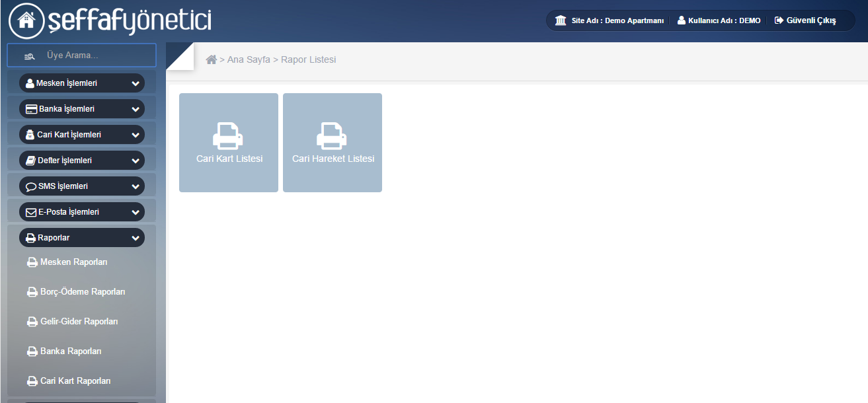Expand Defter İşlemleri with its chevron
The width and height of the screenshot is (868, 403).
[x=136, y=161]
